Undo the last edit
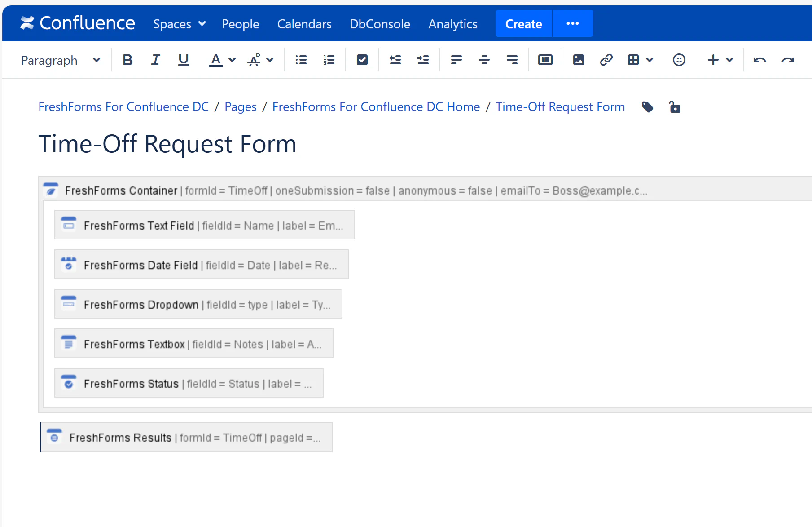The height and width of the screenshot is (527, 812). 759,59
